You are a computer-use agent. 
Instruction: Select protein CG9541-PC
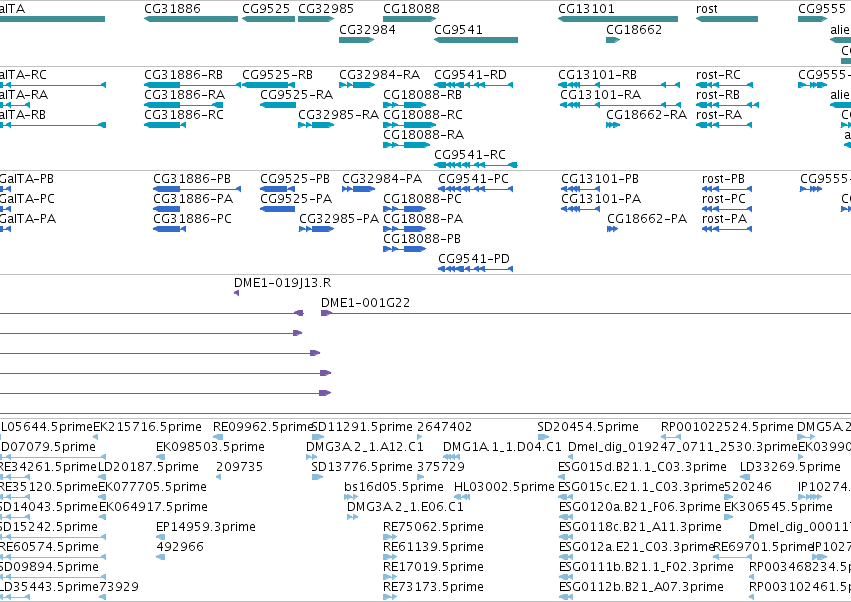pos(475,189)
